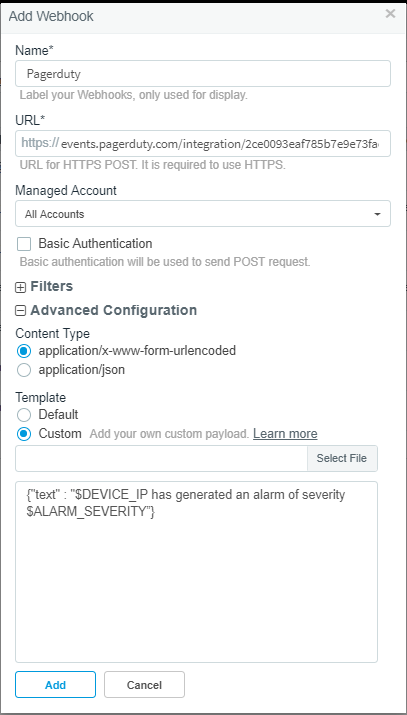Click the Add button
This screenshot has height=715, width=407.
pos(56,684)
